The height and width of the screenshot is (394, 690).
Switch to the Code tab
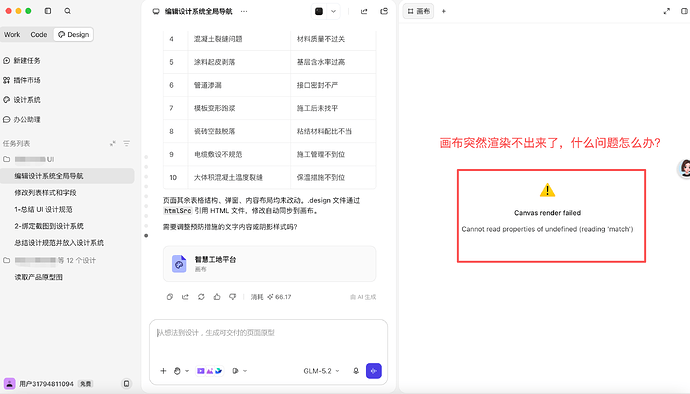[x=39, y=34]
